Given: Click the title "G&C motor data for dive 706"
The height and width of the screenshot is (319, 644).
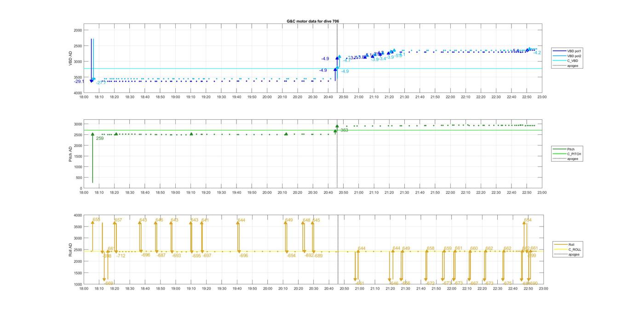Looking at the screenshot, I should [313, 22].
